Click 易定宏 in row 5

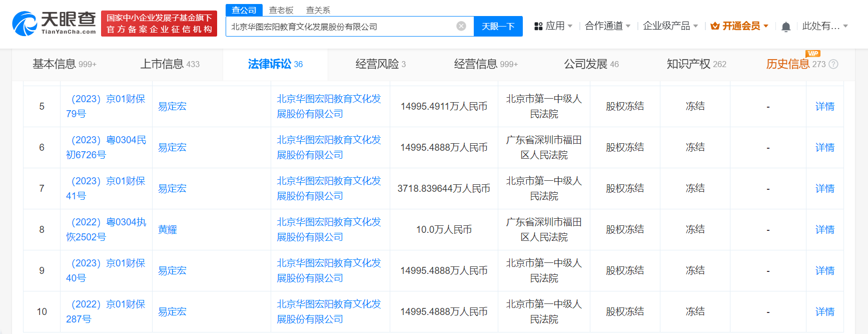pyautogui.click(x=172, y=106)
